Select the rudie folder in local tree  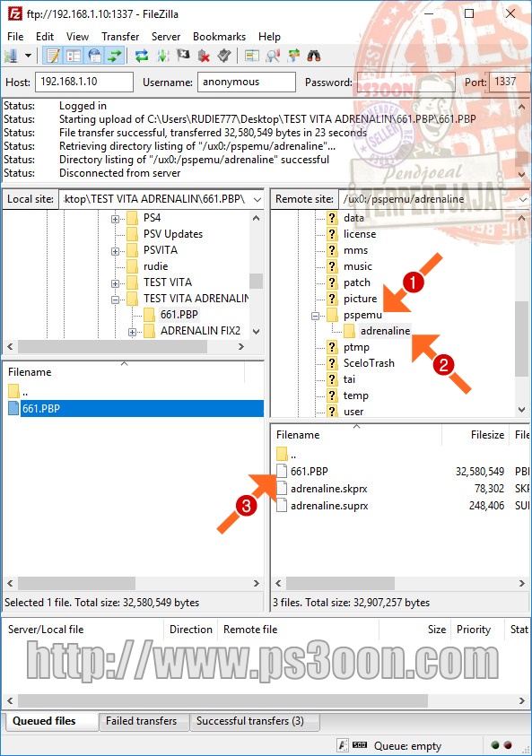(156, 266)
